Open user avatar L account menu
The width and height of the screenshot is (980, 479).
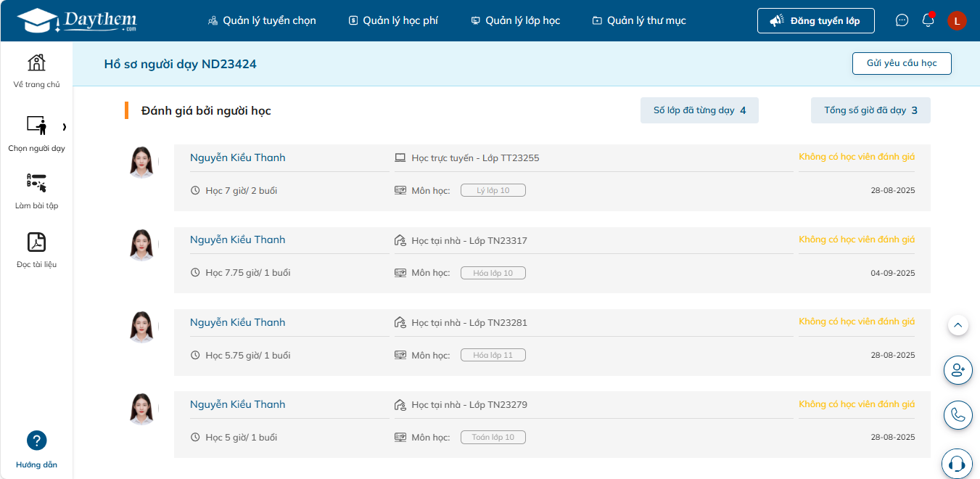click(957, 21)
